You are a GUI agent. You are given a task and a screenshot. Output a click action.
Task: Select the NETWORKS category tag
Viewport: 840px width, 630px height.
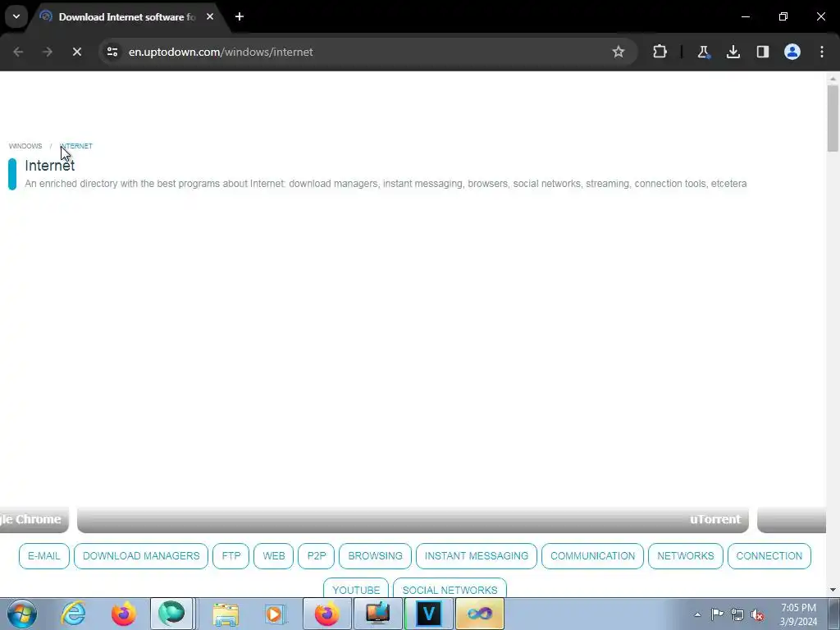click(x=685, y=556)
